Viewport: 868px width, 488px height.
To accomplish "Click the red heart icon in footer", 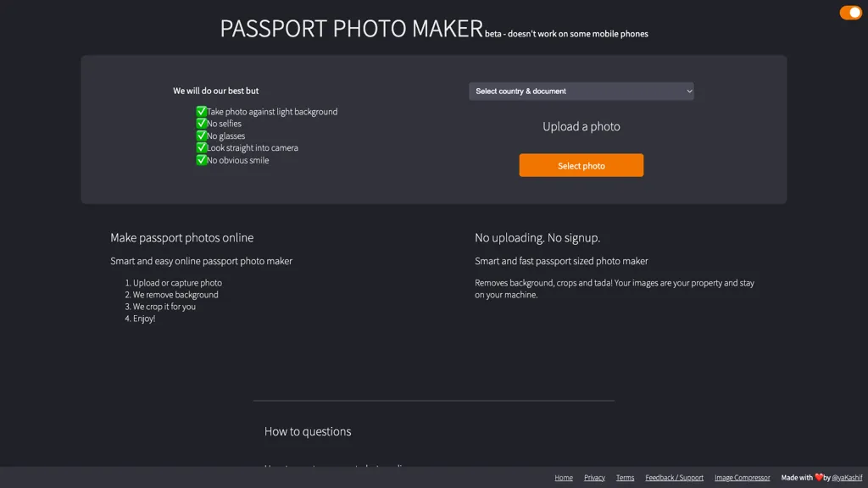I will point(819,477).
